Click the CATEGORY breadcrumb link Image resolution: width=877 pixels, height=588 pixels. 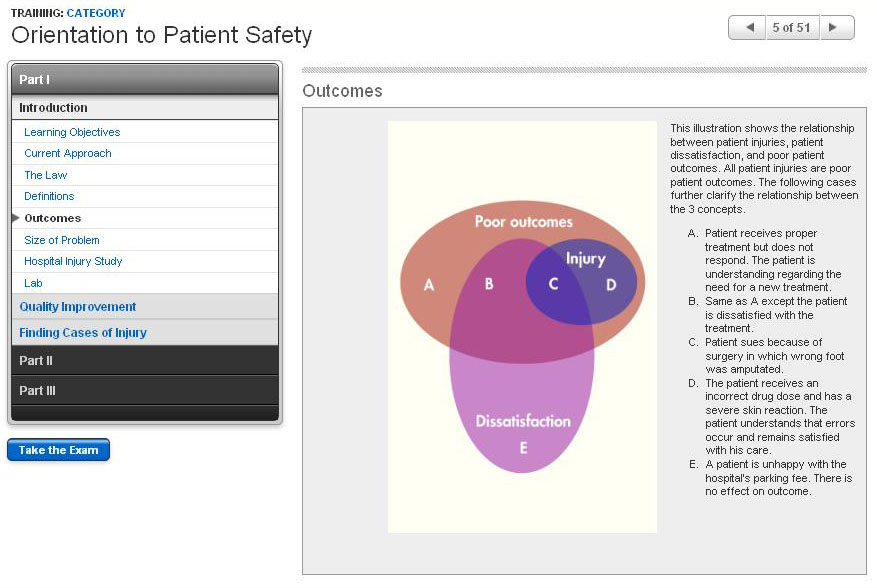96,13
